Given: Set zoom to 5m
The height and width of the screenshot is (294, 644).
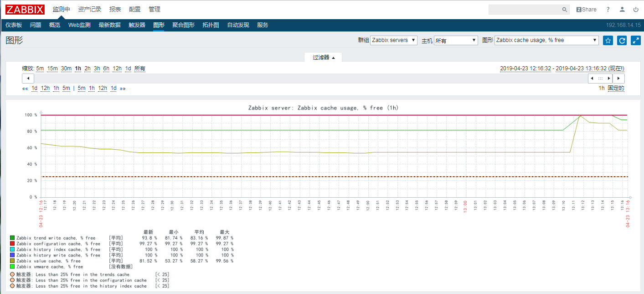Looking at the screenshot, I should point(40,68).
